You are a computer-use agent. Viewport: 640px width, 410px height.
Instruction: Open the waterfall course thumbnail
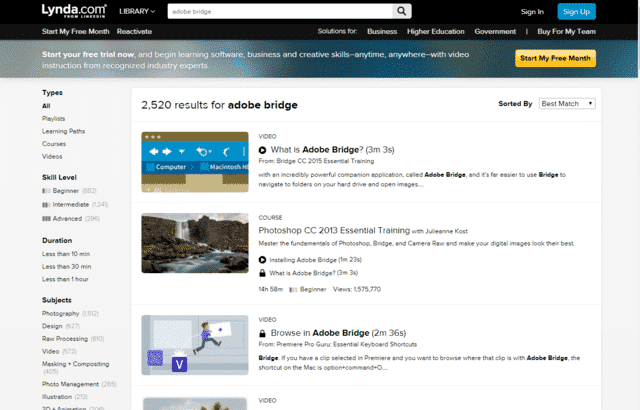coord(195,243)
